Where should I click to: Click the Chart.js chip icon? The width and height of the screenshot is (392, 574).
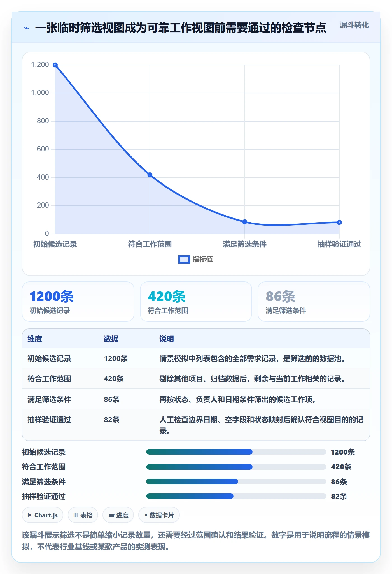pyautogui.click(x=30, y=515)
